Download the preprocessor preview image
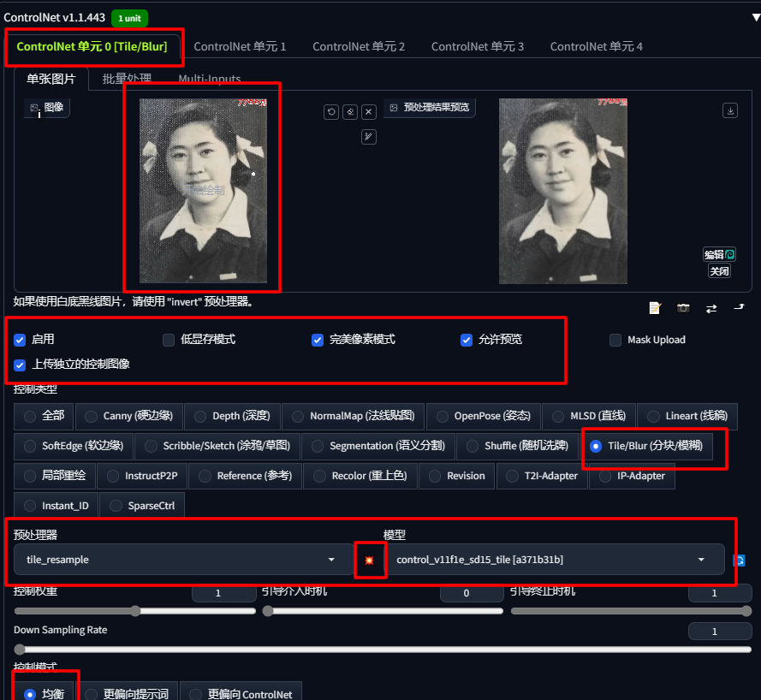The image size is (761, 700). [x=730, y=110]
